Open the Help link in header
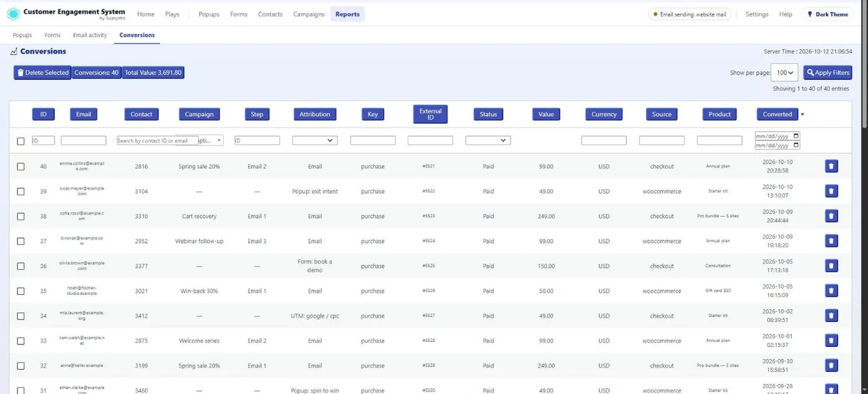The width and height of the screenshot is (868, 394). pyautogui.click(x=786, y=14)
